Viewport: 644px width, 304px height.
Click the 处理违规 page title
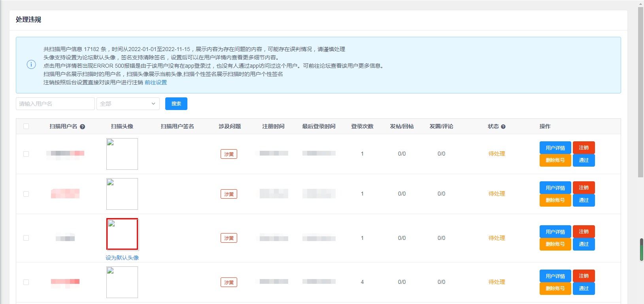(28, 19)
